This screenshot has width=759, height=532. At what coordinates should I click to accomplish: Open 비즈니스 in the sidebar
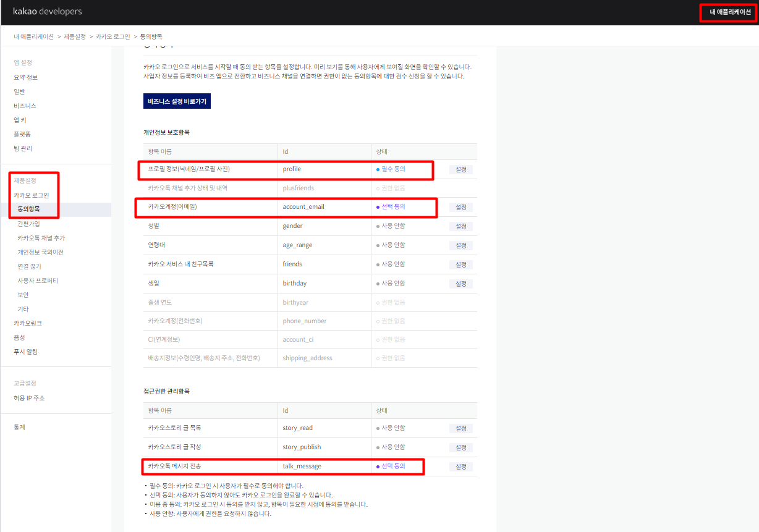tap(25, 106)
